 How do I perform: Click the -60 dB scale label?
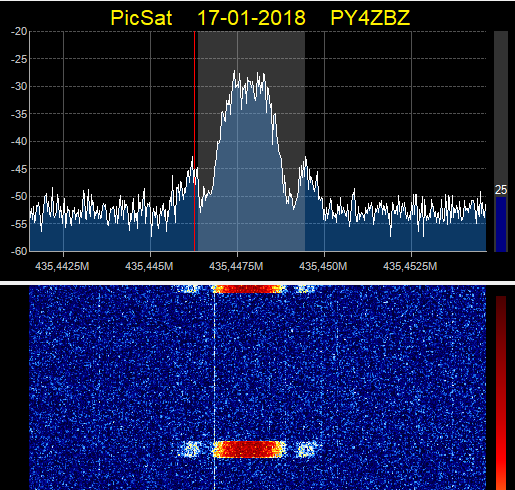tap(19, 251)
